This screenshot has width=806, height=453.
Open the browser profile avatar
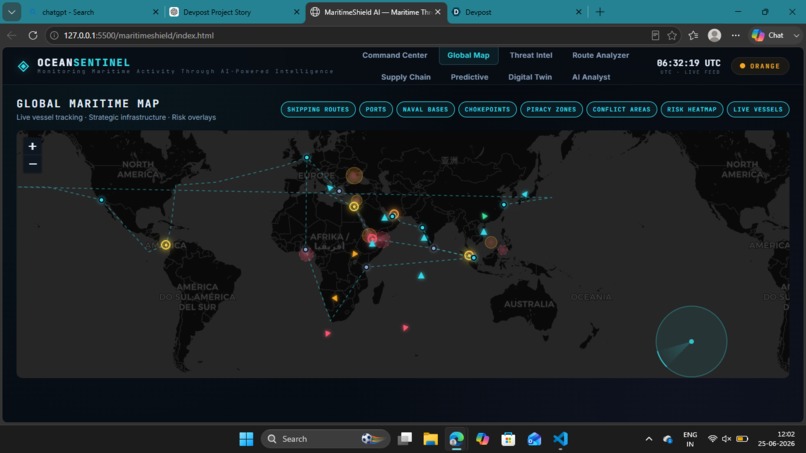715,35
